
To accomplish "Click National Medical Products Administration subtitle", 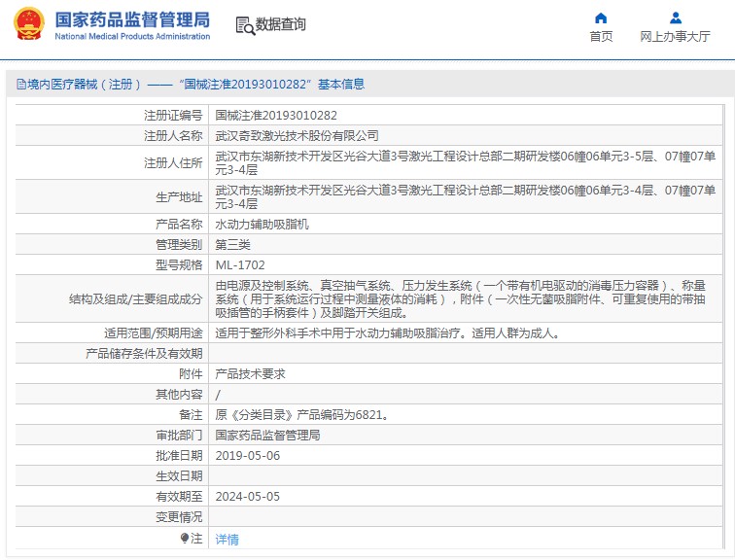I will point(132,36).
